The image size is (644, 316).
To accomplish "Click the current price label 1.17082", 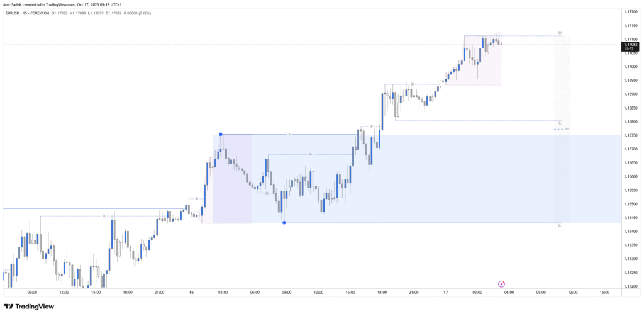I will [x=630, y=44].
